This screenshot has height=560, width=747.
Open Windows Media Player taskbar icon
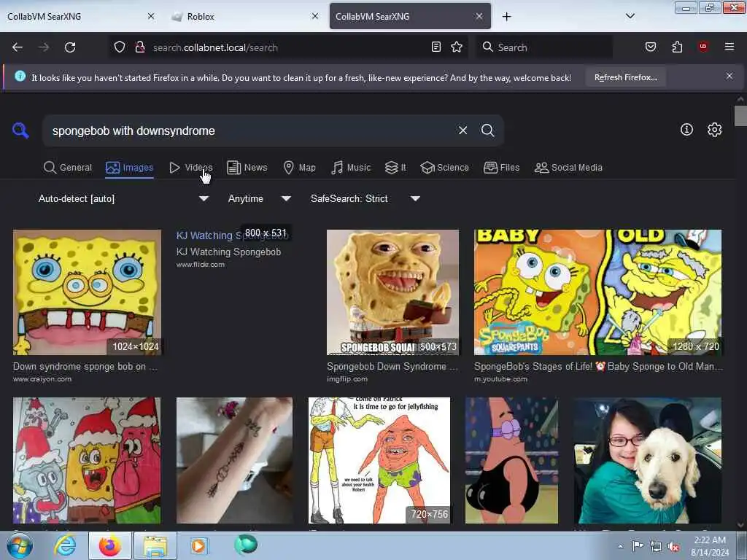[198, 545]
